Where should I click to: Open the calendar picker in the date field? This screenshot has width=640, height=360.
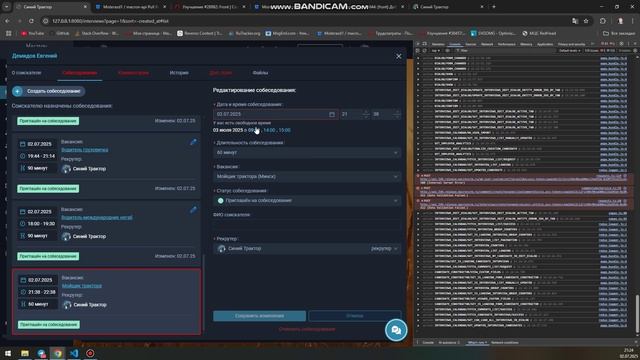click(332, 114)
